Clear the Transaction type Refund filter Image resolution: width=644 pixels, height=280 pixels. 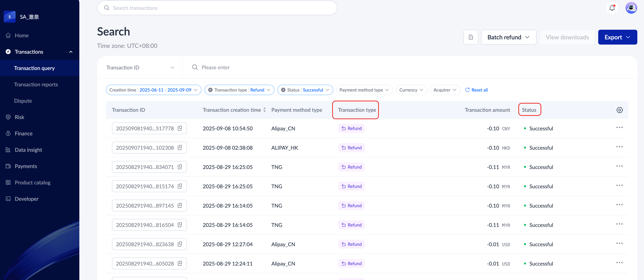(x=211, y=90)
